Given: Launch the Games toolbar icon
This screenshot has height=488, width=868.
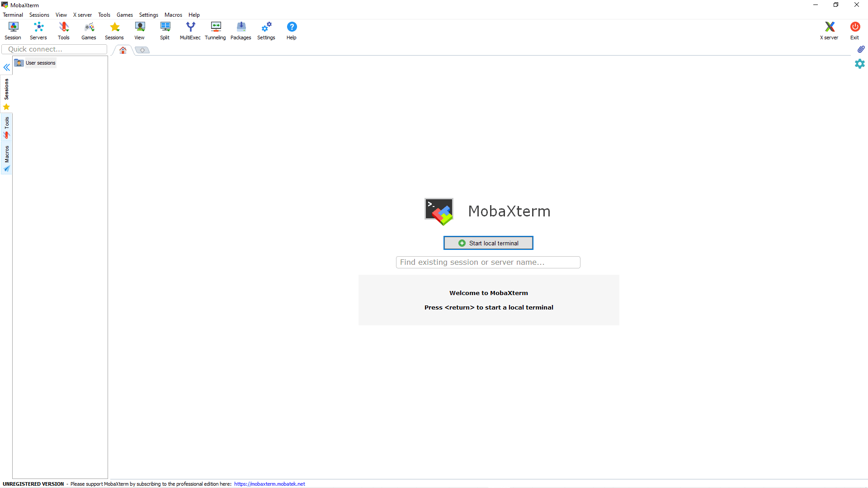Looking at the screenshot, I should [89, 31].
